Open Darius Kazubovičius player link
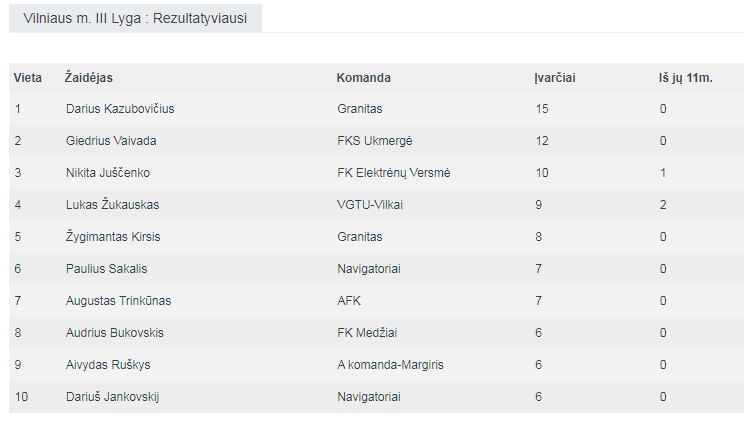Image resolution: width=744 pixels, height=433 pixels. [x=120, y=109]
